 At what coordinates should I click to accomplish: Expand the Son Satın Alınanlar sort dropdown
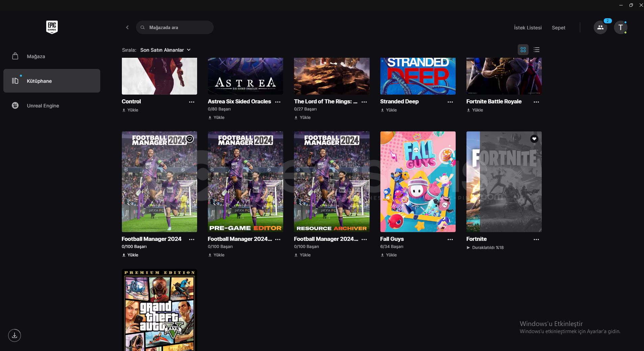point(165,50)
